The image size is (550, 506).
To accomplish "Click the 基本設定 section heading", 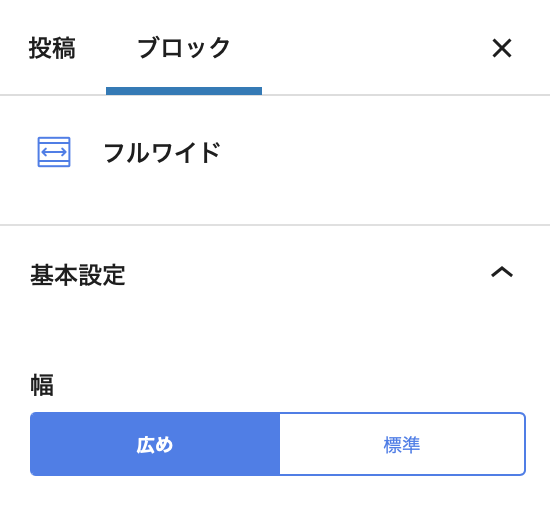I will tap(78, 275).
